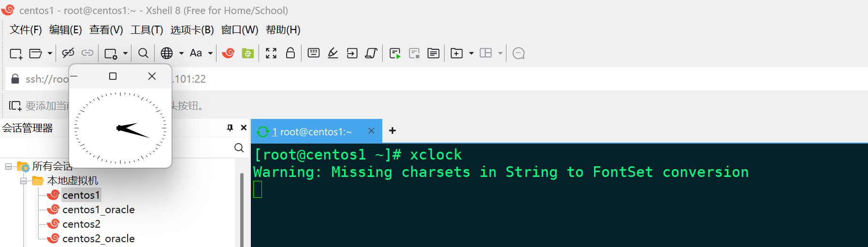Viewport: 868px width, 247px height.
Task: Click the session manager search icon
Action: point(239,148)
